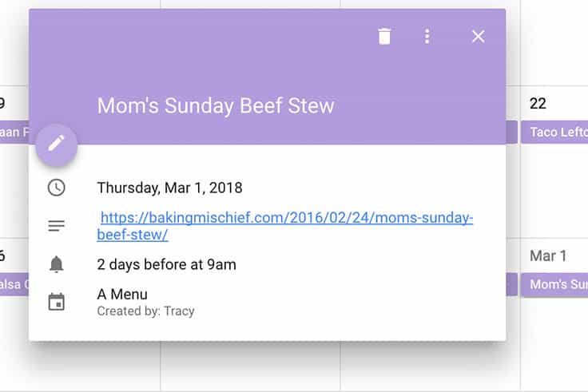Click the calendar icon beside A Menu
Image resolution: width=588 pixels, height=392 pixels.
[x=56, y=302]
